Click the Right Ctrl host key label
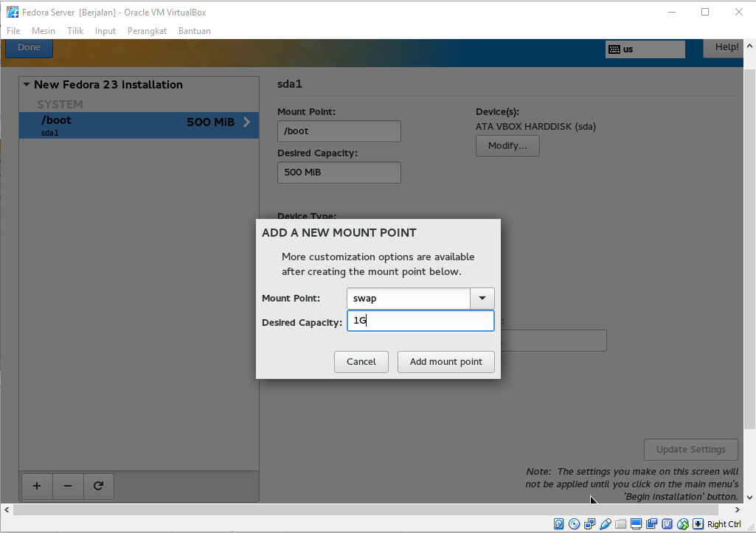756x533 pixels. pyautogui.click(x=724, y=524)
